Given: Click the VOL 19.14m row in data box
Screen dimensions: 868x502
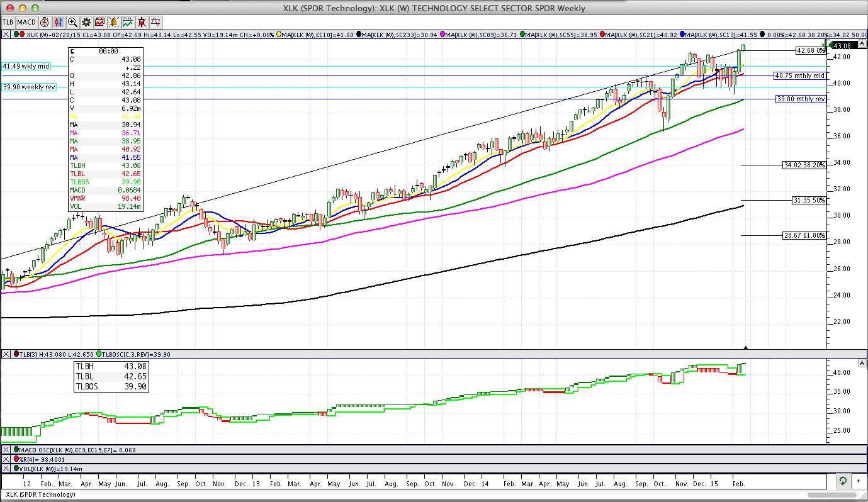Looking at the screenshot, I should pyautogui.click(x=106, y=206).
